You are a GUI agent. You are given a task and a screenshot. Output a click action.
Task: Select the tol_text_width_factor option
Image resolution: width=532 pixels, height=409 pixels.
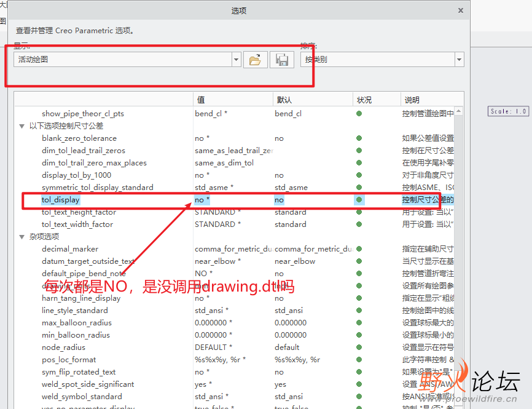pos(77,224)
